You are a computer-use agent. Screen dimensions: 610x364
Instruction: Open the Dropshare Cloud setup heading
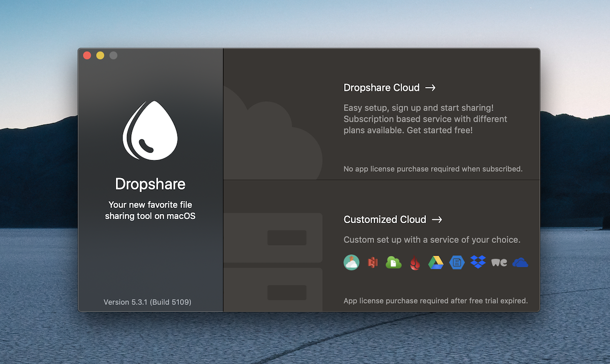381,87
